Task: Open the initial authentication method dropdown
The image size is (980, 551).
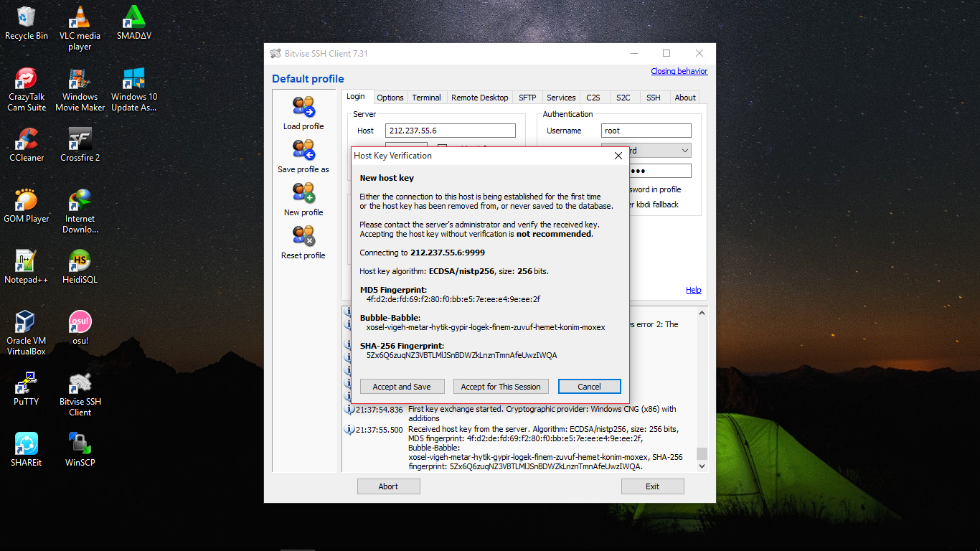Action: click(685, 150)
